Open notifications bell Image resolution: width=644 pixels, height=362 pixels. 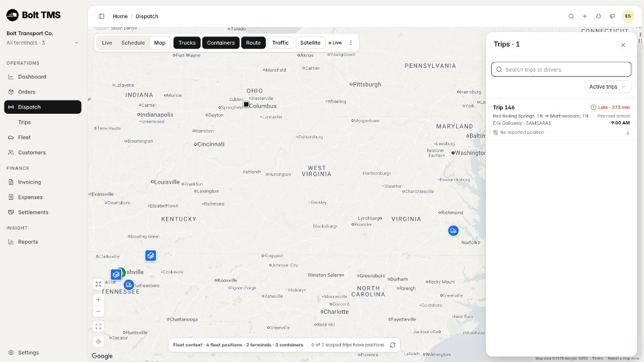599,16
